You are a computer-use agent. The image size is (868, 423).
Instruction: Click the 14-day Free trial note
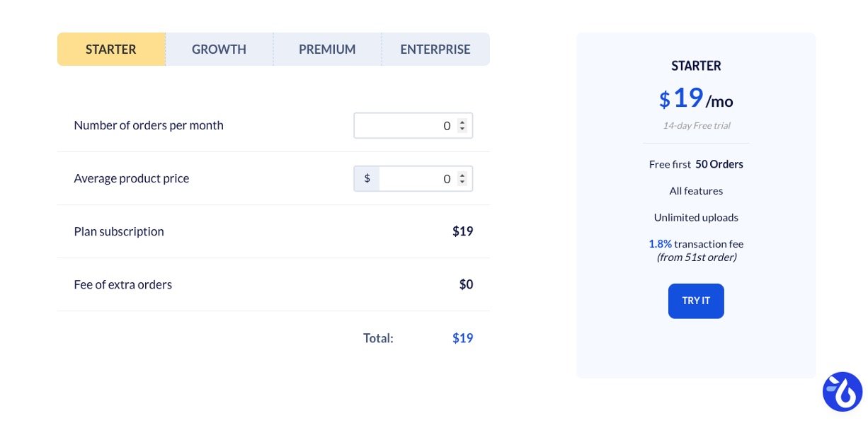[x=696, y=126]
